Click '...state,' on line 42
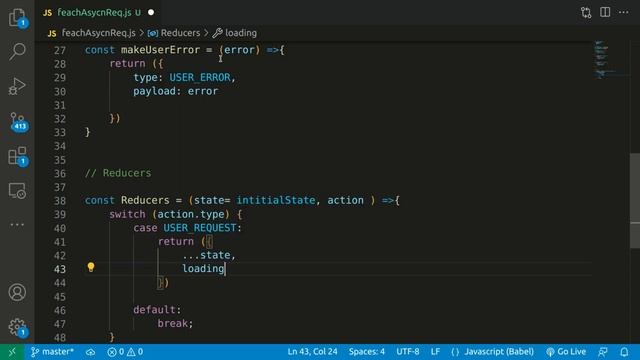 (209, 255)
